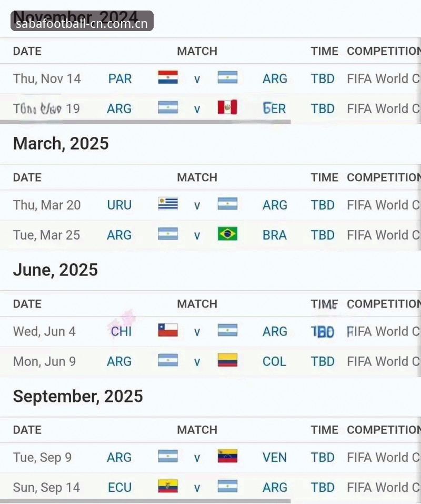Screen dimensions: 421x504
Task: Click Paraguay flag in Nov 14 match
Action: point(168,77)
